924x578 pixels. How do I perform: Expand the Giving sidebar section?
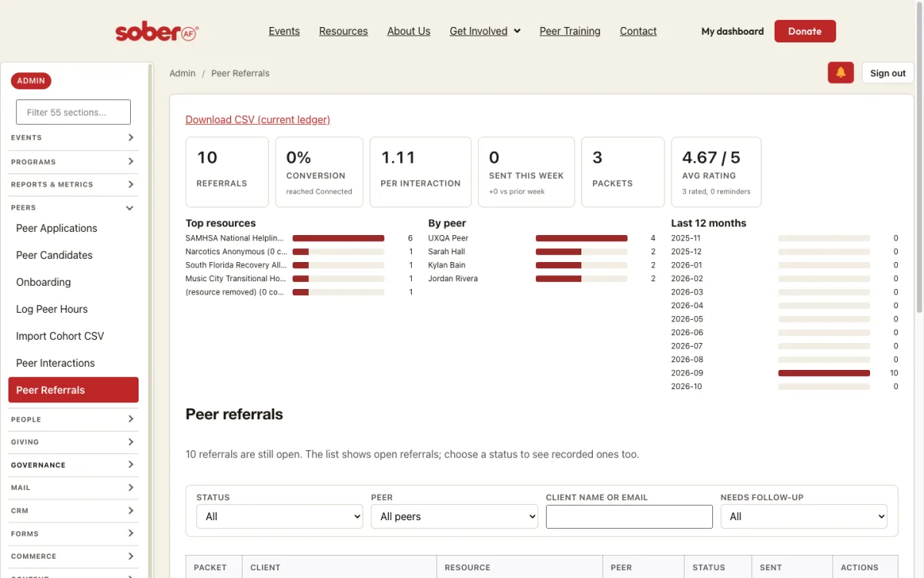tap(73, 442)
